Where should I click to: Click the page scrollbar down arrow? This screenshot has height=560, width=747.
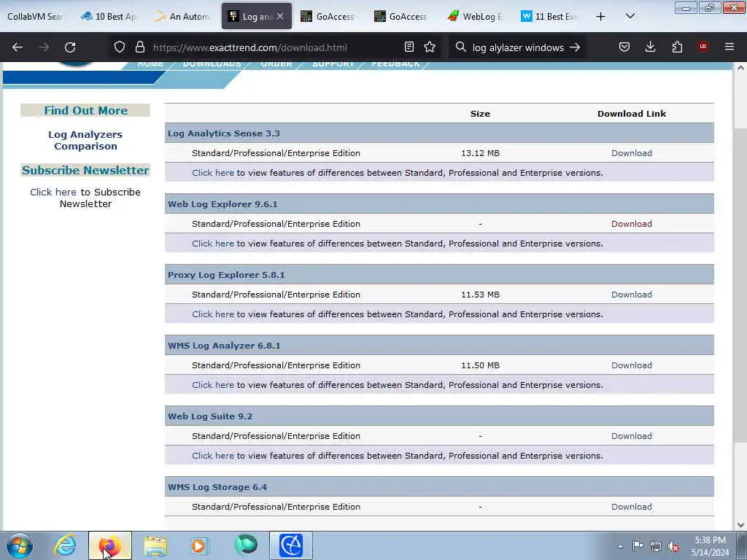point(740,525)
